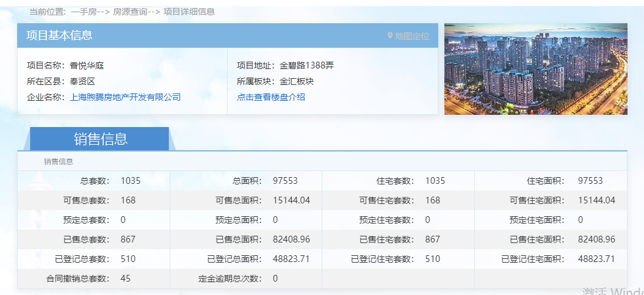This screenshot has height=295, width=644.
Task: Click the 所属板块 label
Action: click(x=256, y=81)
